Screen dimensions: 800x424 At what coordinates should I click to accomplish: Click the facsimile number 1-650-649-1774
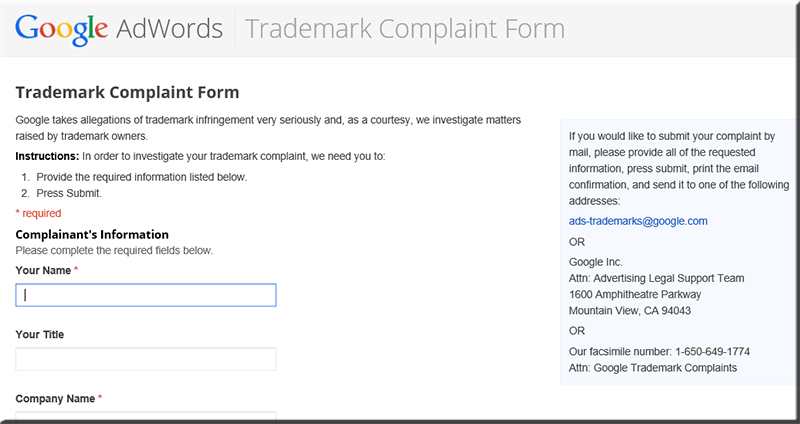(x=712, y=352)
